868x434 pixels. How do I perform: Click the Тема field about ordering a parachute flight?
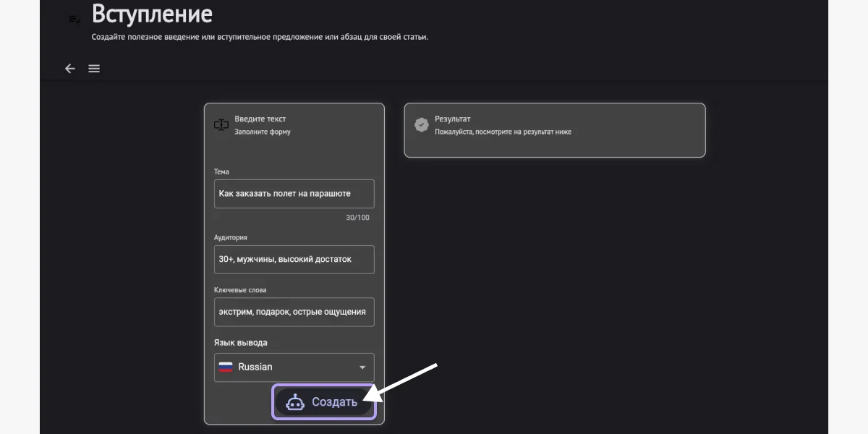pyautogui.click(x=294, y=194)
